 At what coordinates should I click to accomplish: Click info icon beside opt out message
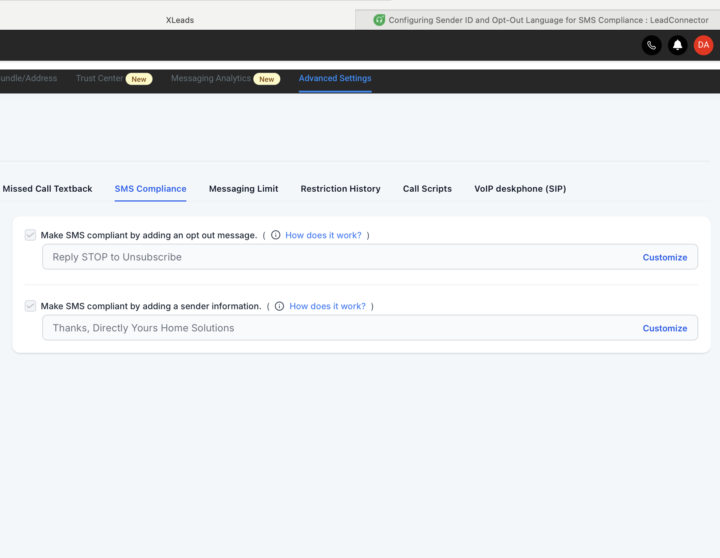coord(275,236)
